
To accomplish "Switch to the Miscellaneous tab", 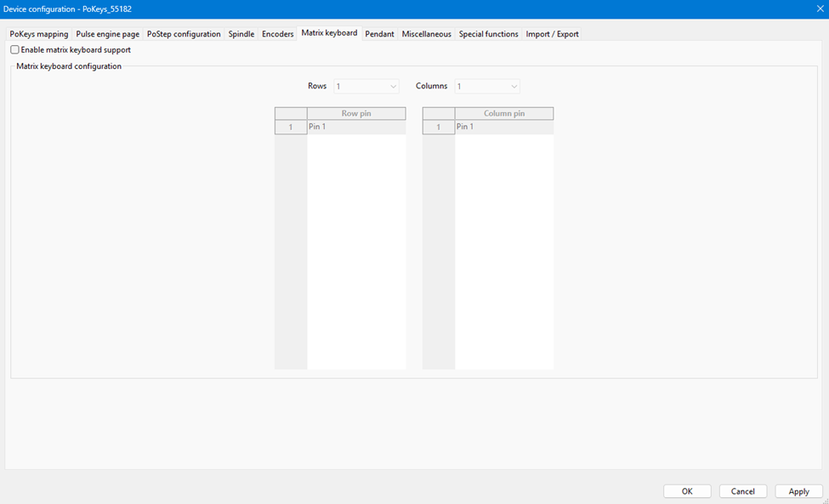I will click(426, 34).
